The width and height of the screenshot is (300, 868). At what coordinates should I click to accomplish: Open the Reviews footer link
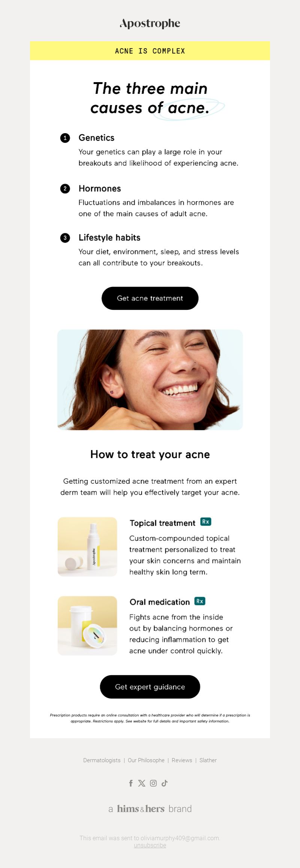coord(182,760)
